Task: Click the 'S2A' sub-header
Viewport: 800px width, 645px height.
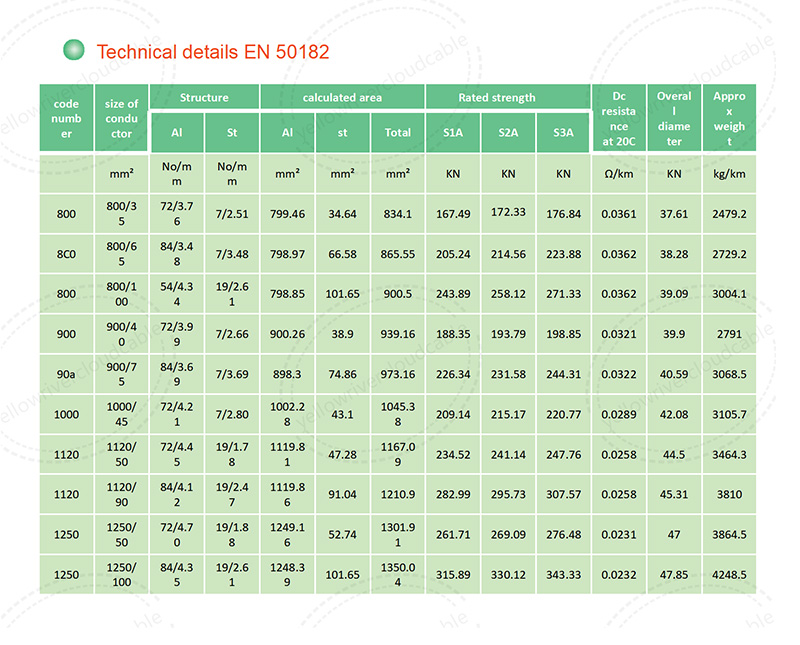Action: point(508,133)
